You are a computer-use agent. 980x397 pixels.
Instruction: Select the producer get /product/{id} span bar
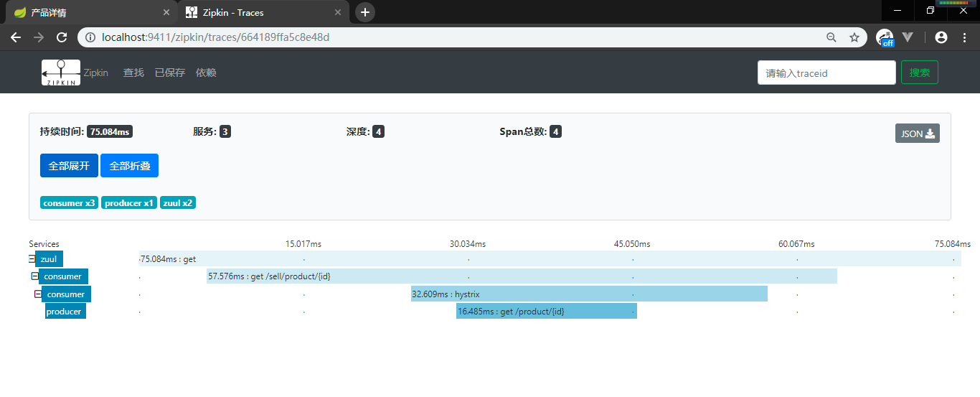pos(546,312)
